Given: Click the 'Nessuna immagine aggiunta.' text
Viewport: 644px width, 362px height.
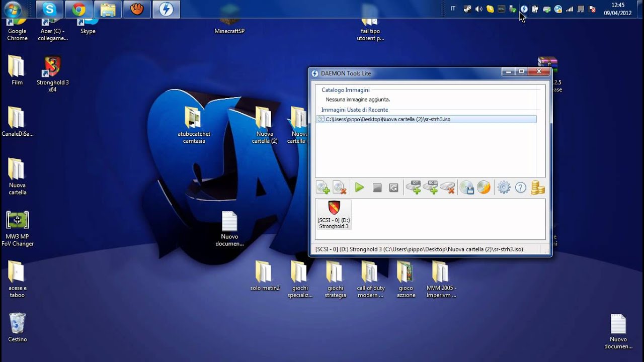Looking at the screenshot, I should point(358,100).
